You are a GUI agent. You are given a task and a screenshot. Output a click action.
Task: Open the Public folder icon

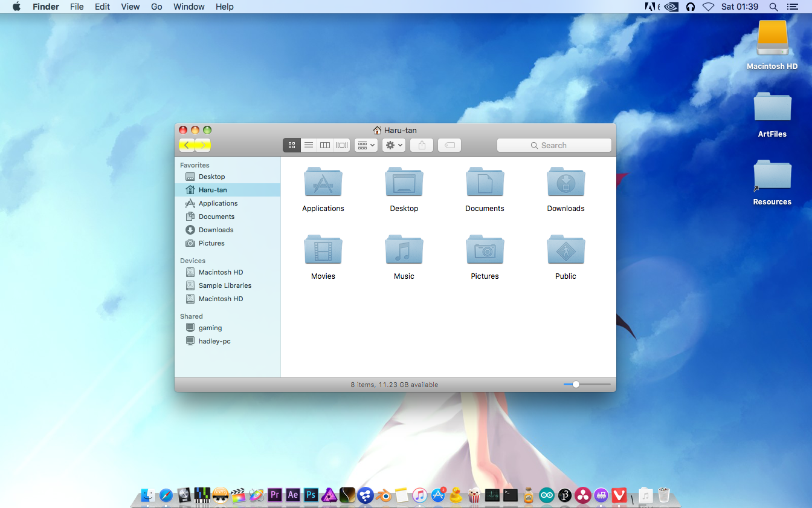point(565,250)
